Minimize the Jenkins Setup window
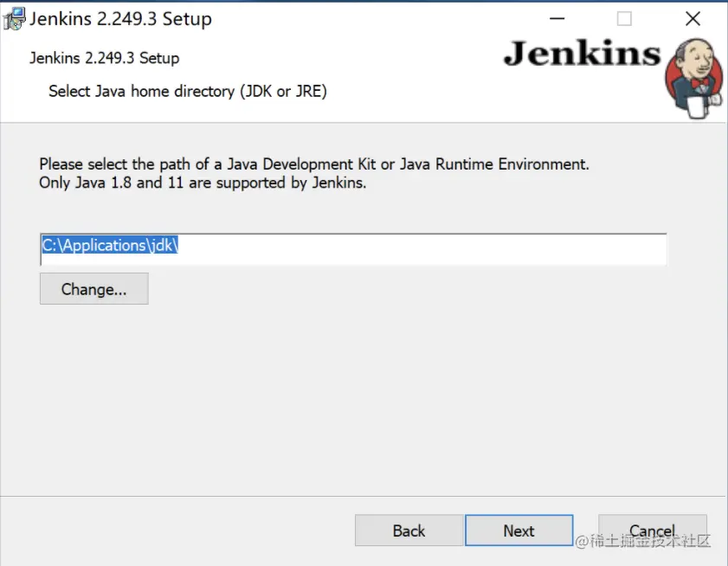728x566 pixels. (x=557, y=19)
